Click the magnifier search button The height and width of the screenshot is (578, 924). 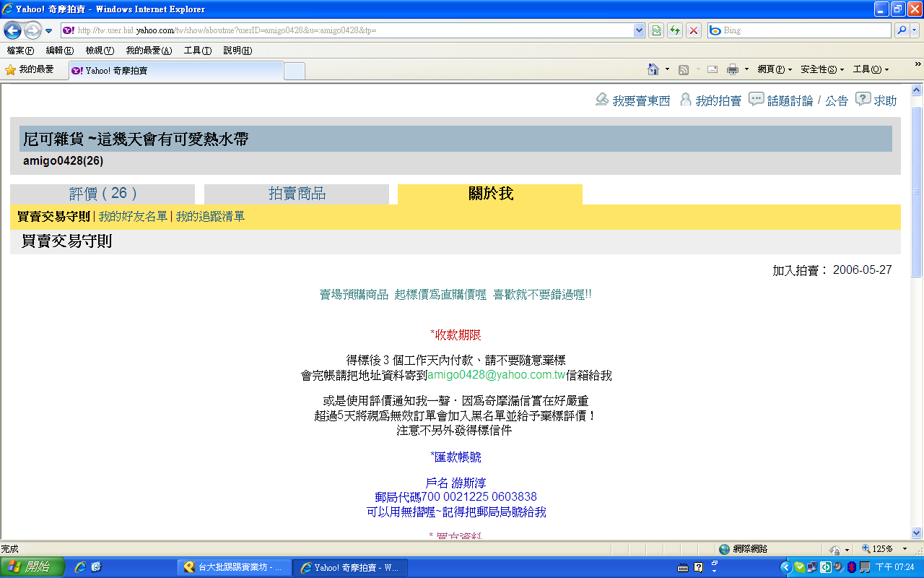[902, 30]
